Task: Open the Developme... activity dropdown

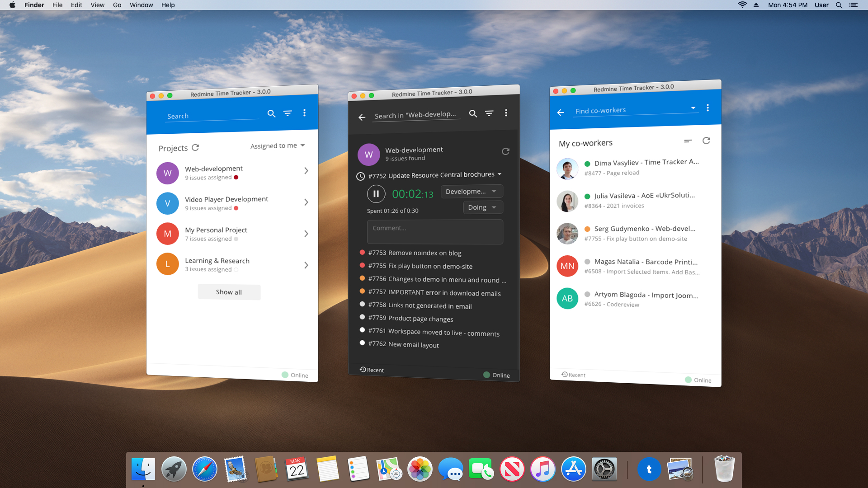Action: 472,191
